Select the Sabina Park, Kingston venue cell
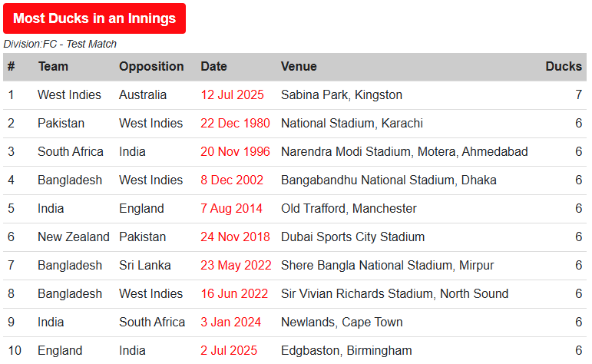592x364 pixels. coord(342,94)
